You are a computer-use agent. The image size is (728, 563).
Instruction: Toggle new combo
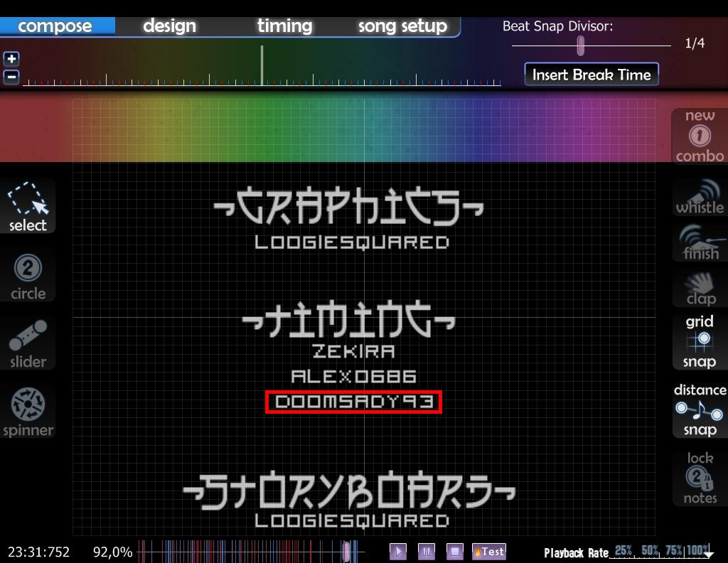pos(700,136)
